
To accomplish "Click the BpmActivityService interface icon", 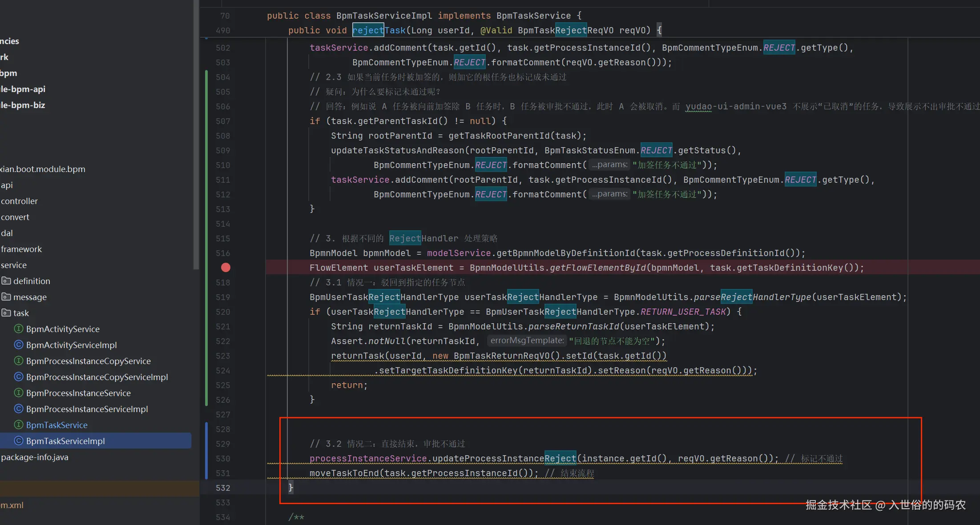I will (19, 329).
